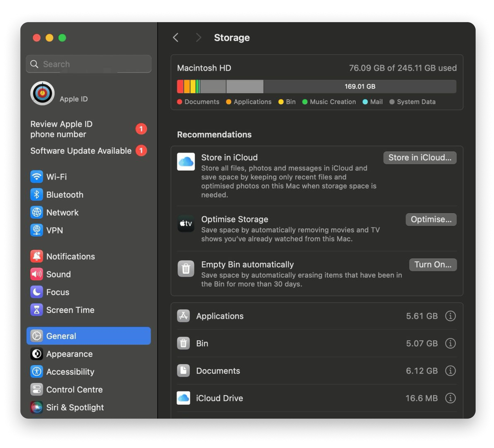
Task: Click the Bluetooth icon in sidebar
Action: pos(36,195)
